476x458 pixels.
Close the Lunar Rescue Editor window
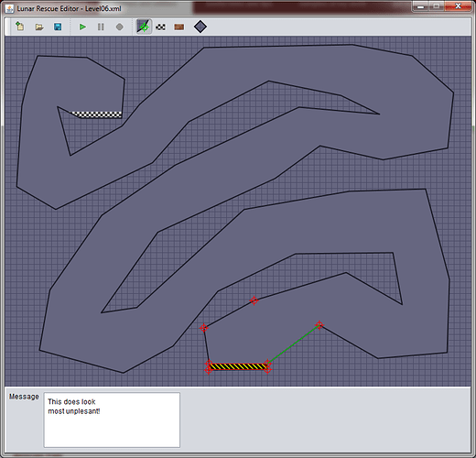(x=458, y=6)
